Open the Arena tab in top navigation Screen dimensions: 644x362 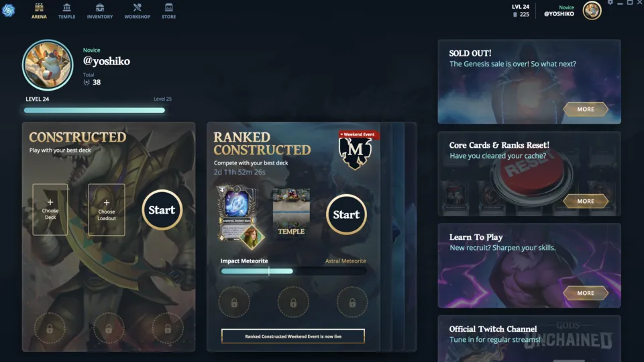[x=39, y=11]
